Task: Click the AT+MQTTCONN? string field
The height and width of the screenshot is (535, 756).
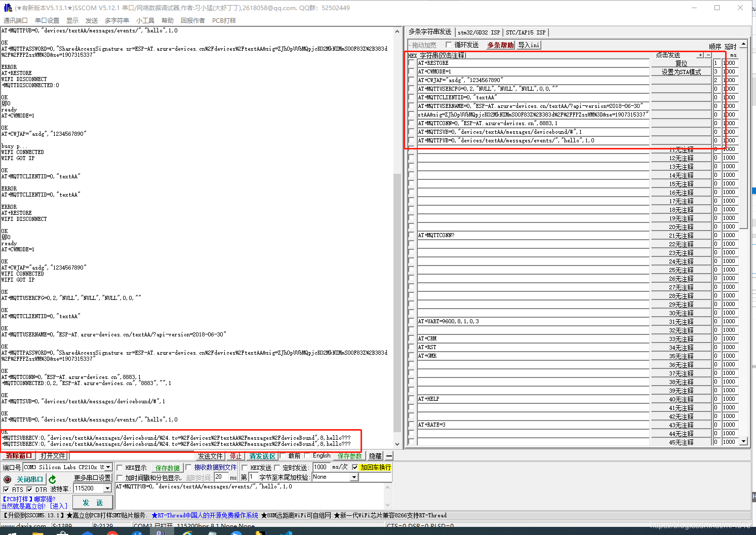Action: (x=533, y=236)
